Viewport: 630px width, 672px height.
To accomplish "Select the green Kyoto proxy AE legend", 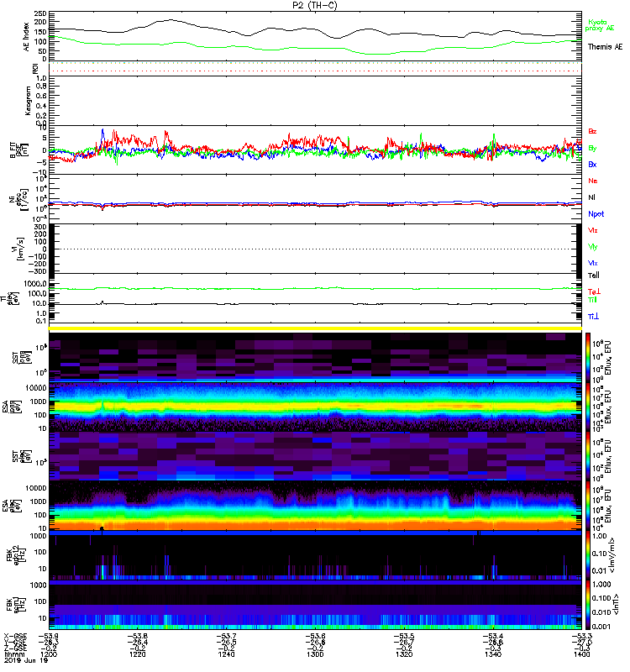I will tap(600, 25).
